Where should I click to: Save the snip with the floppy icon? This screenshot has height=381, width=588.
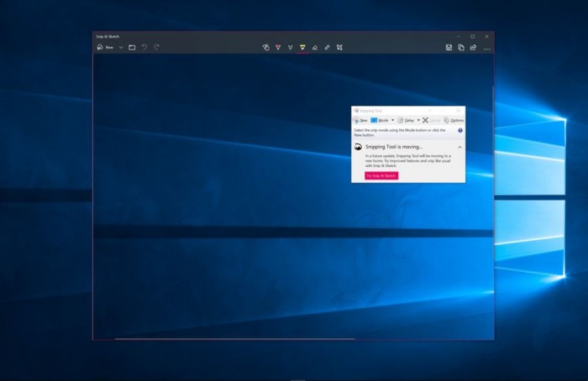tap(449, 47)
